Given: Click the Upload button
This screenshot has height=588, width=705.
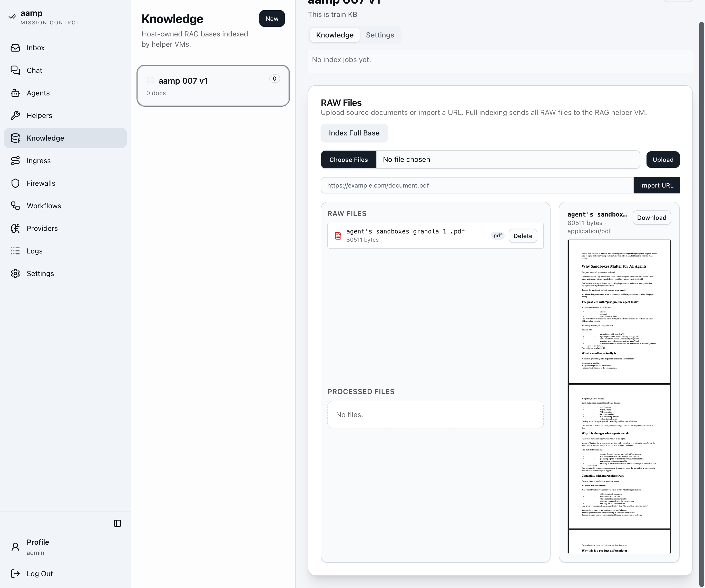Looking at the screenshot, I should click(x=663, y=159).
